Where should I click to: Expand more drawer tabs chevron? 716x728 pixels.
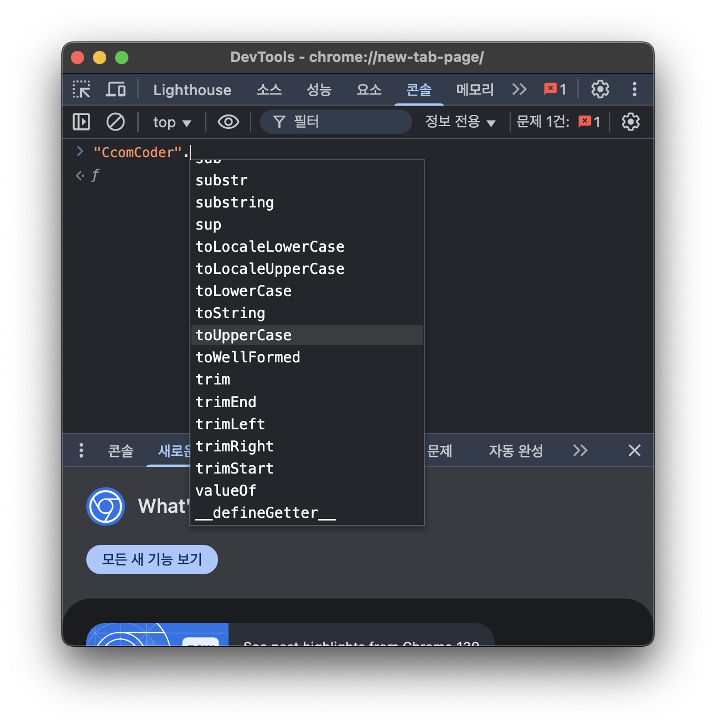point(580,450)
